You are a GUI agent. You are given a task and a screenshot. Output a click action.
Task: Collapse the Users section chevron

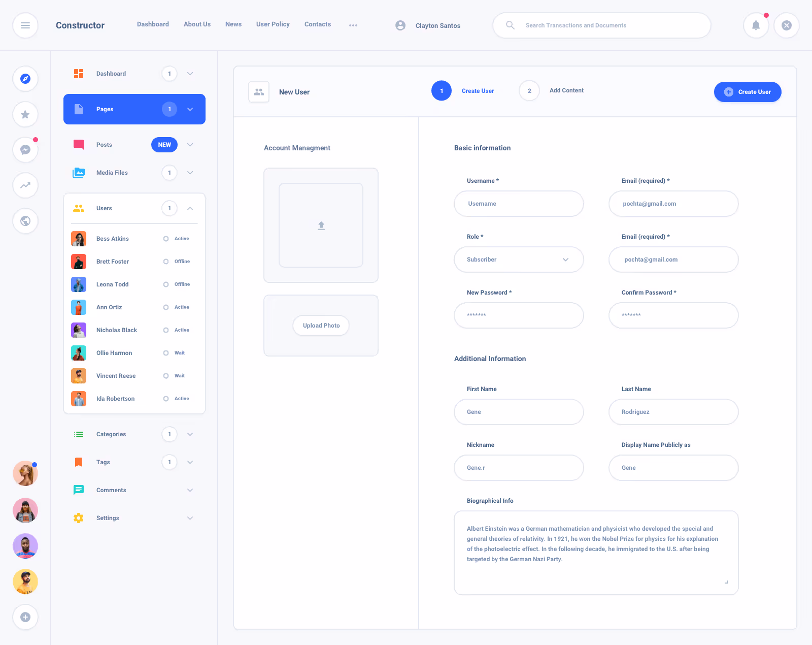click(x=190, y=208)
